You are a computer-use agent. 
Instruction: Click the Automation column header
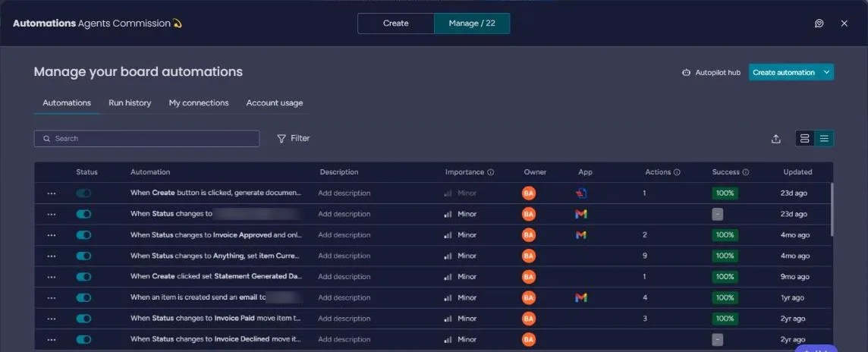[150, 172]
